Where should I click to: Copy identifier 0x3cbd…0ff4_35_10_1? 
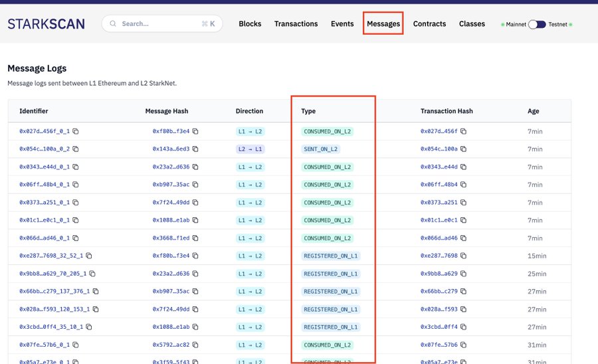tap(89, 327)
